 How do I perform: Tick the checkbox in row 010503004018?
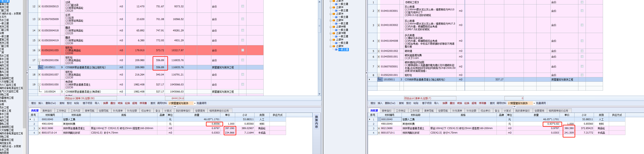[x=242, y=30]
